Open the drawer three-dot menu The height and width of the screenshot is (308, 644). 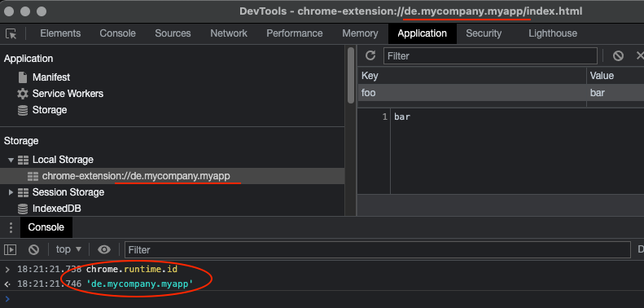pyautogui.click(x=11, y=227)
